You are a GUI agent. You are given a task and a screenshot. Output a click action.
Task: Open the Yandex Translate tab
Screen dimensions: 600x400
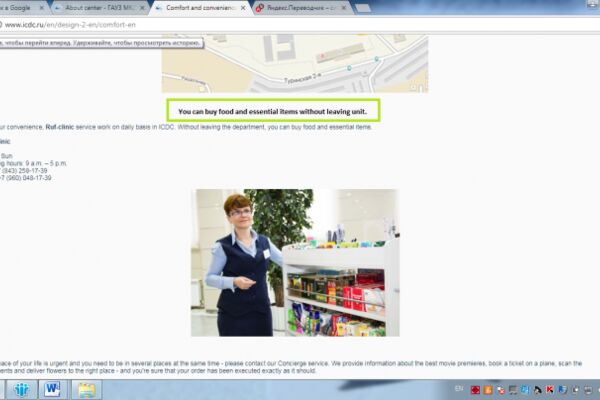point(302,8)
